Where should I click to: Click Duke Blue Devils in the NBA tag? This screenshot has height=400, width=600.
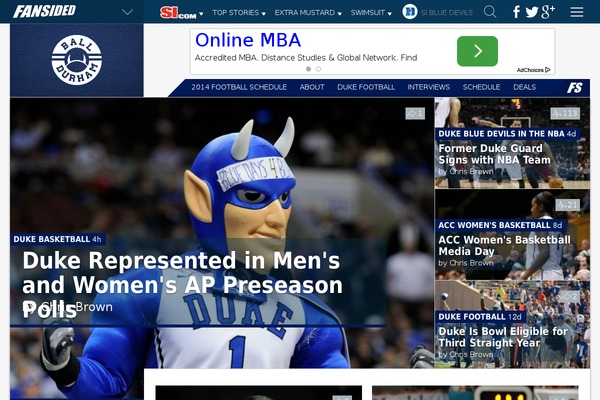pos(507,134)
